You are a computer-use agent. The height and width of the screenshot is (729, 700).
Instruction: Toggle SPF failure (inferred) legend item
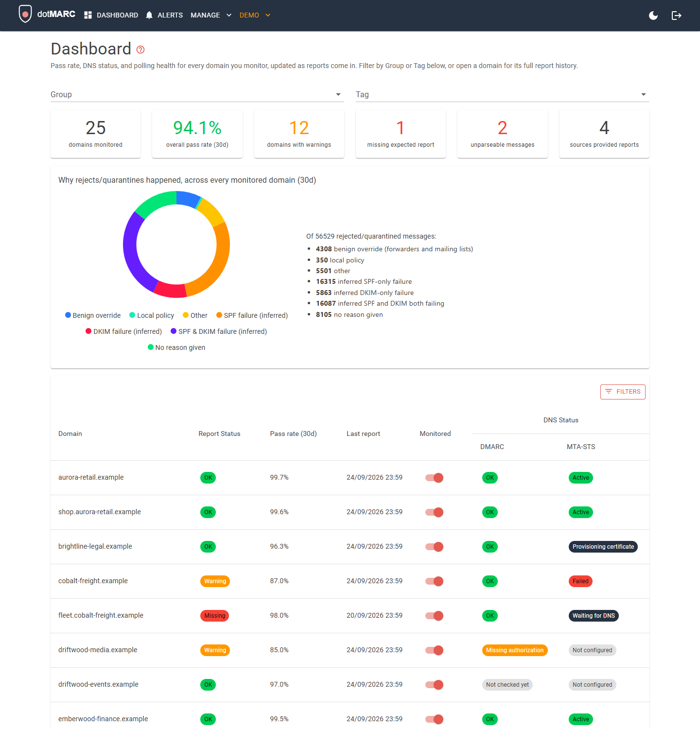tap(252, 315)
